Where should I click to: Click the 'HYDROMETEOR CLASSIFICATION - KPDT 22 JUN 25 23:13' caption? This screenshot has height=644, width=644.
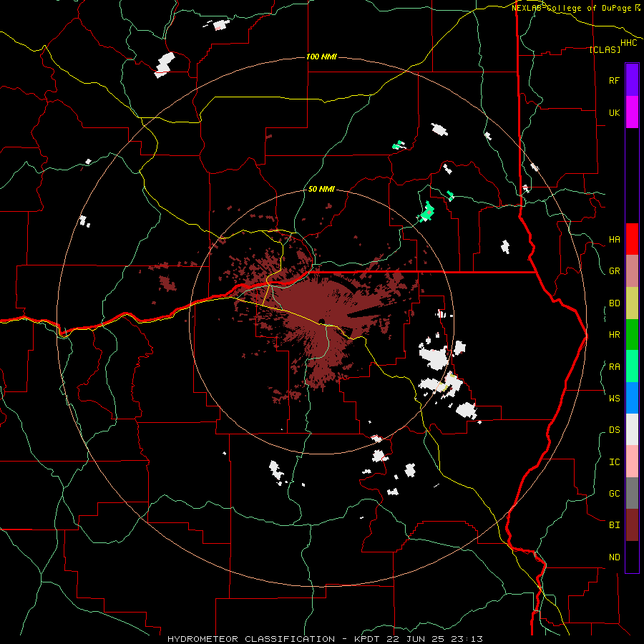point(325,639)
